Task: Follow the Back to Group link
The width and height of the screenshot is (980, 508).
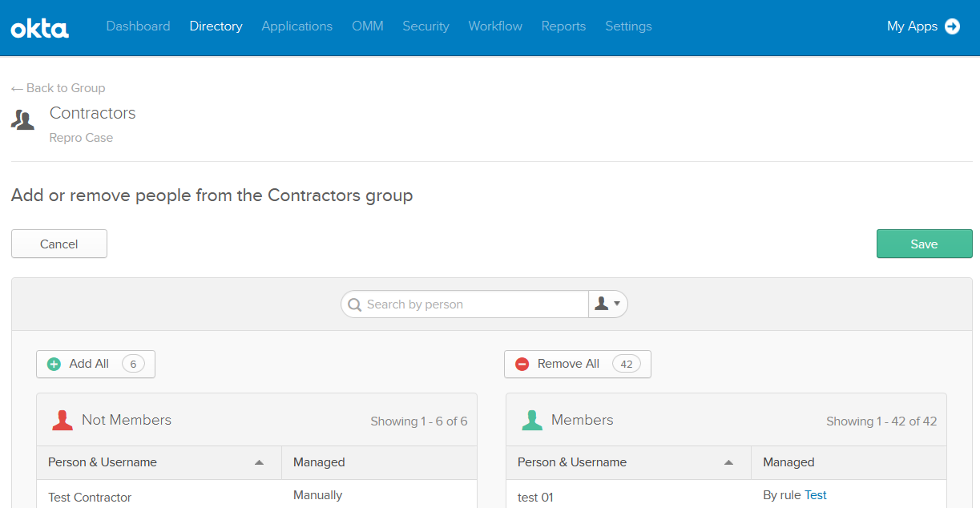Action: coord(58,88)
